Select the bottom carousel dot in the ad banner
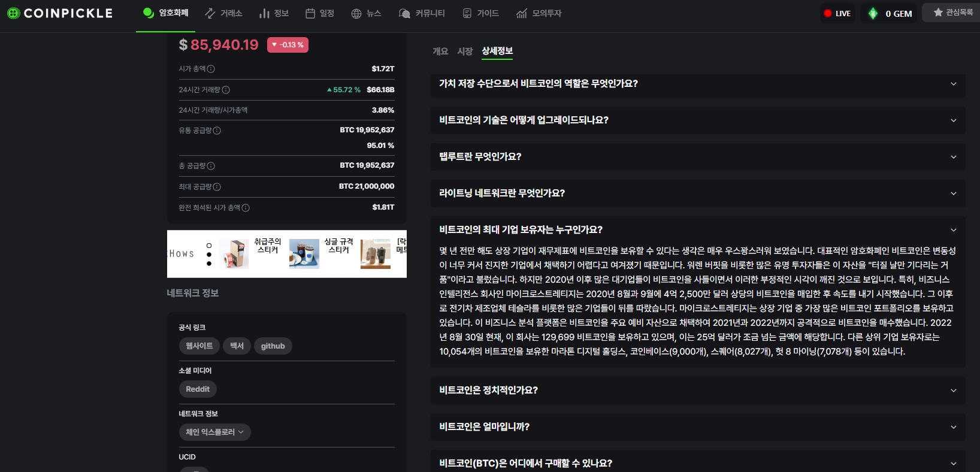This screenshot has width=980, height=472. [x=209, y=264]
